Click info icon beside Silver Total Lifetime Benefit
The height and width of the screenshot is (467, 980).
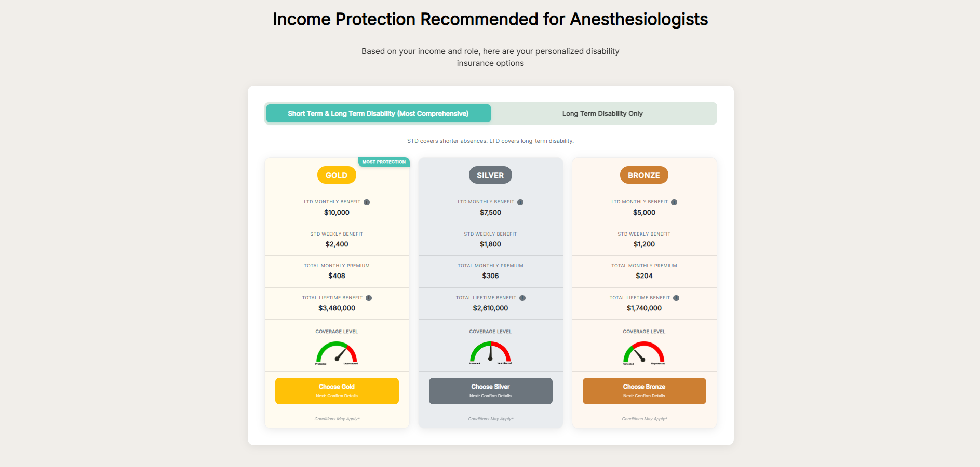(x=522, y=298)
